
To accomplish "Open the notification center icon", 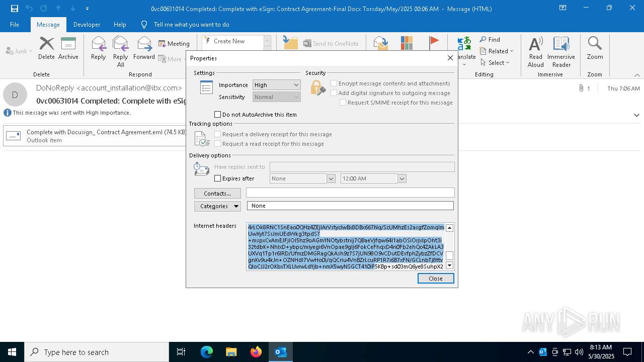I will 627,352.
